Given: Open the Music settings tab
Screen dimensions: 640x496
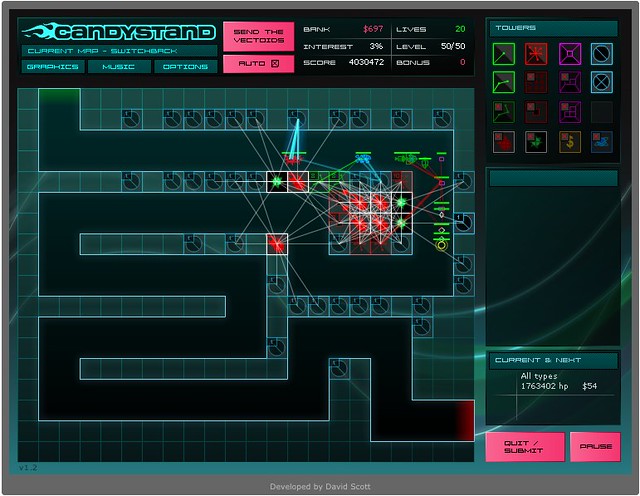Looking at the screenshot, I should coord(119,67).
